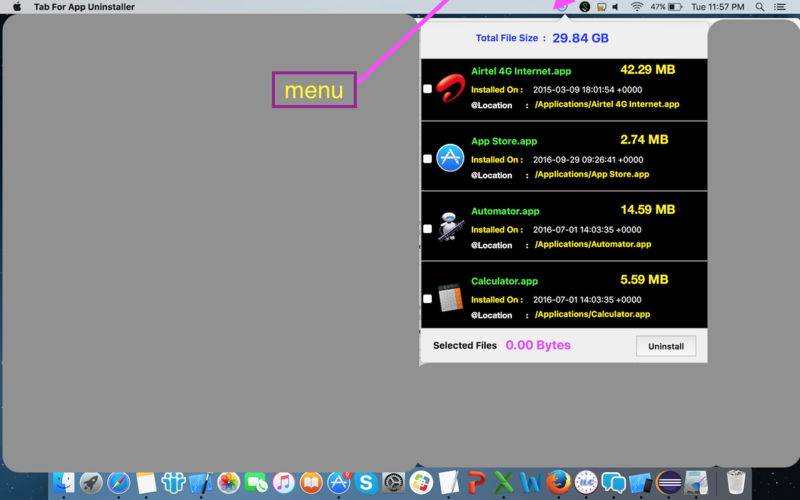Open Spotlight search magnifier
Viewport: 800px width, 500px height.
[x=760, y=7]
